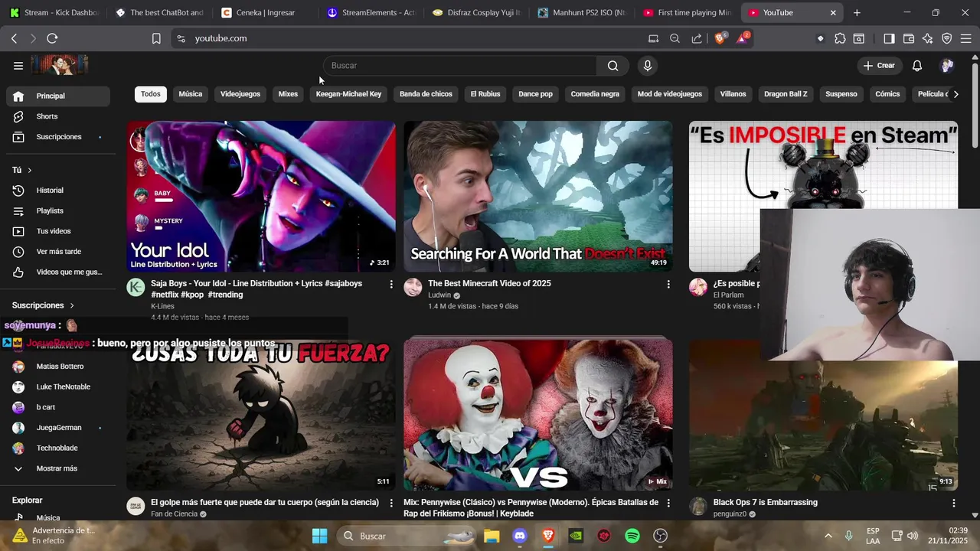This screenshot has height=551, width=980.
Task: Open the browser extensions puzzle icon
Action: pyautogui.click(x=840, y=38)
